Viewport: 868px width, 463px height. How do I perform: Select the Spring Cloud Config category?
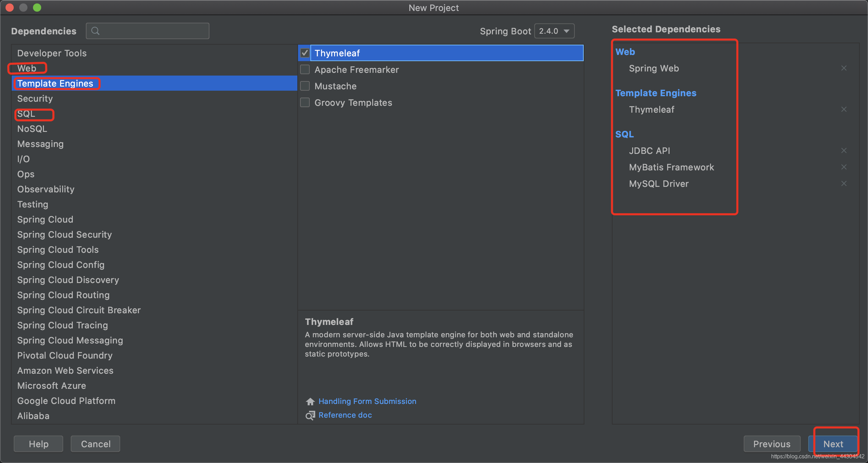point(154,264)
